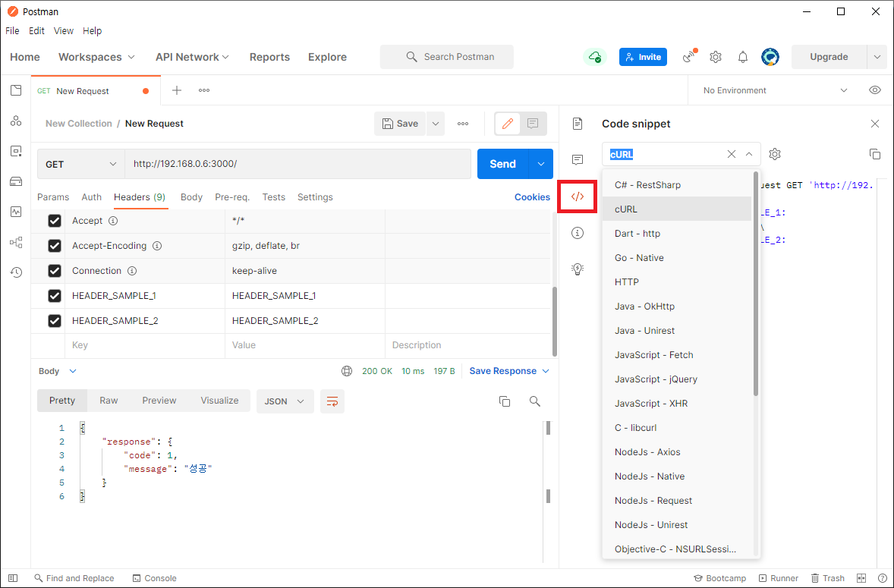
Task: Open request options ellipsis beside Save
Action: point(463,124)
